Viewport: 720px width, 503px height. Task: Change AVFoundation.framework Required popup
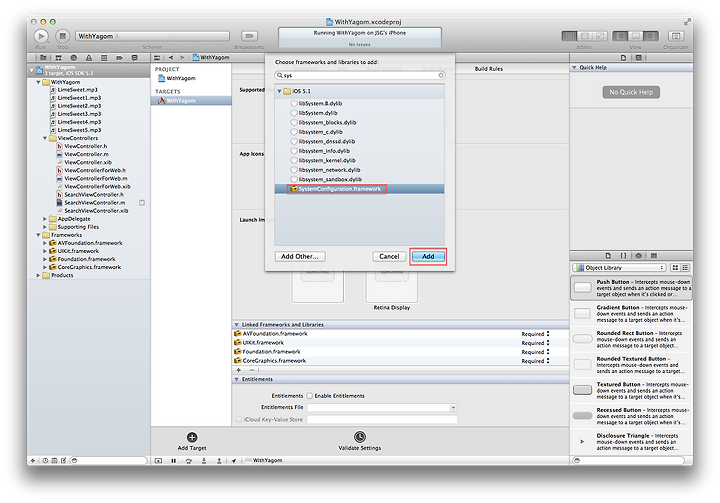(x=535, y=334)
